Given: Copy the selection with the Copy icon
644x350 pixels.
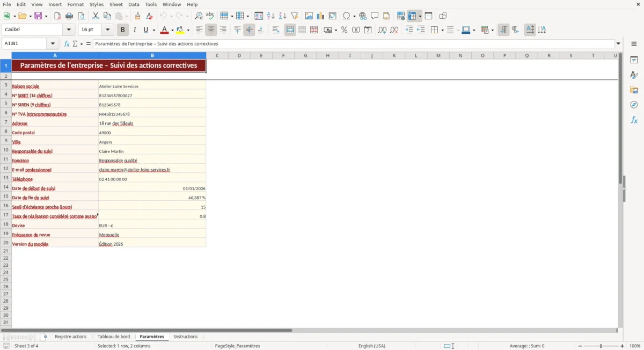Looking at the screenshot, I should (x=107, y=16).
